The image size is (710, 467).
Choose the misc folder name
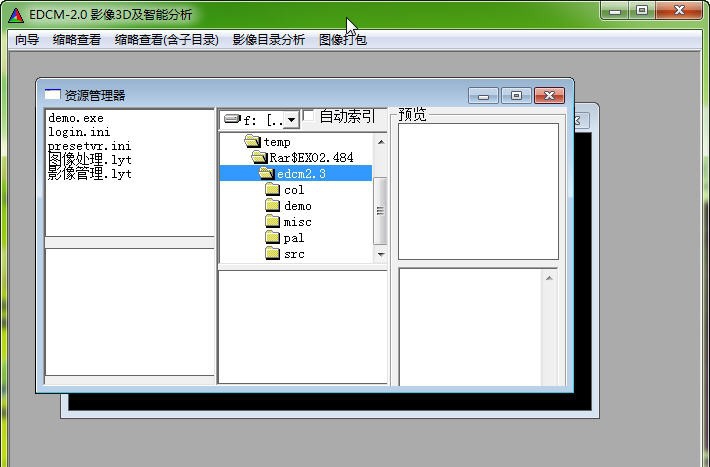(297, 222)
